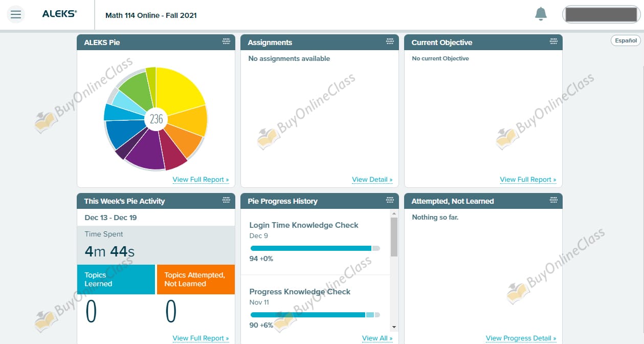The image size is (644, 344).
Task: Open ALEKS Pie View Full Report link
Action: [201, 180]
